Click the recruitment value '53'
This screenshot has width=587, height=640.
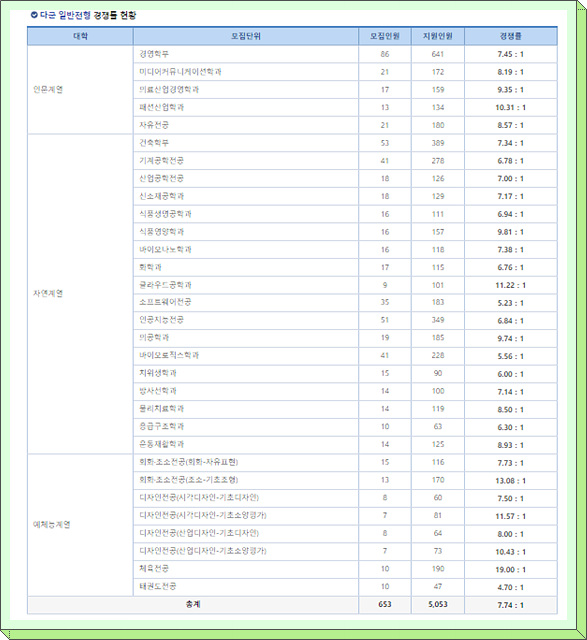pyautogui.click(x=385, y=143)
